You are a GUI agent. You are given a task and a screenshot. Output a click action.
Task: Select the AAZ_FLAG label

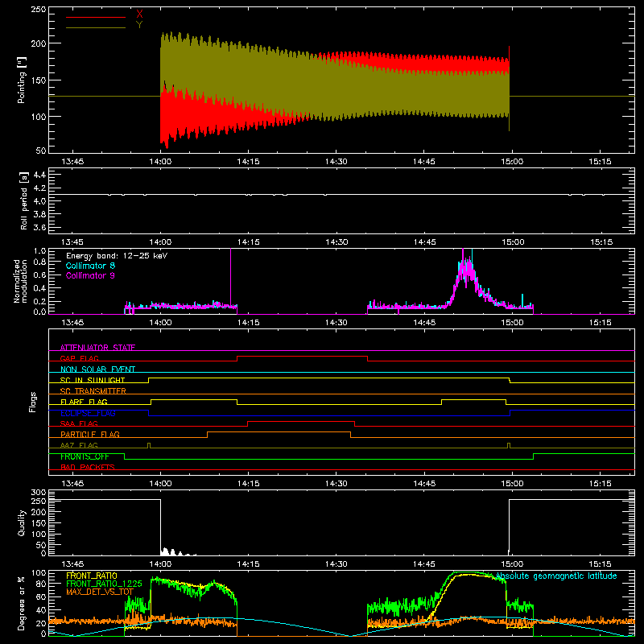[x=79, y=445]
